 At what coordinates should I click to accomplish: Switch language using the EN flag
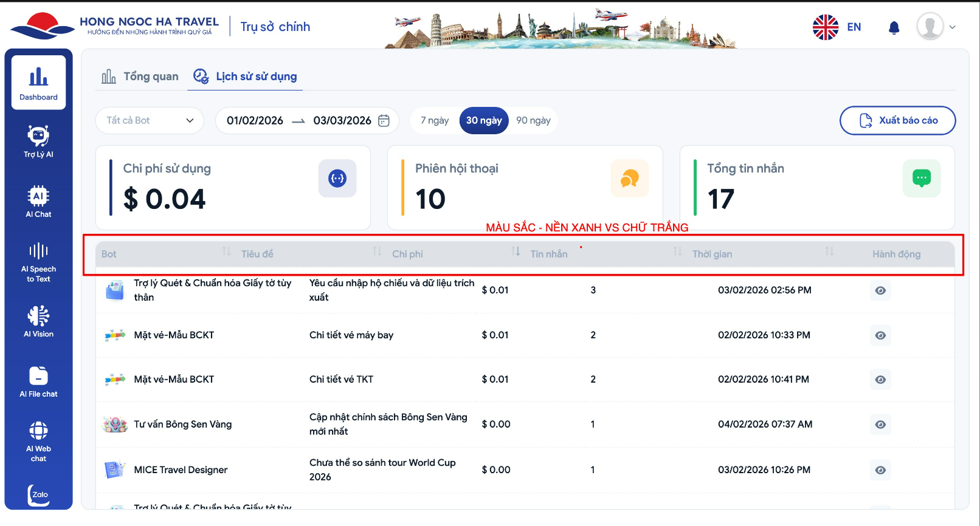(837, 27)
